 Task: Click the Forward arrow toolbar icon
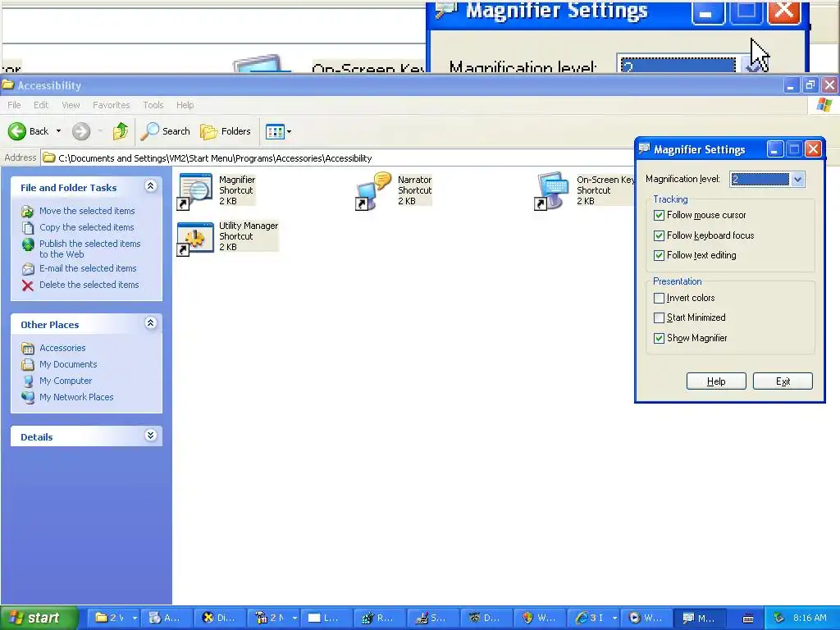point(81,131)
